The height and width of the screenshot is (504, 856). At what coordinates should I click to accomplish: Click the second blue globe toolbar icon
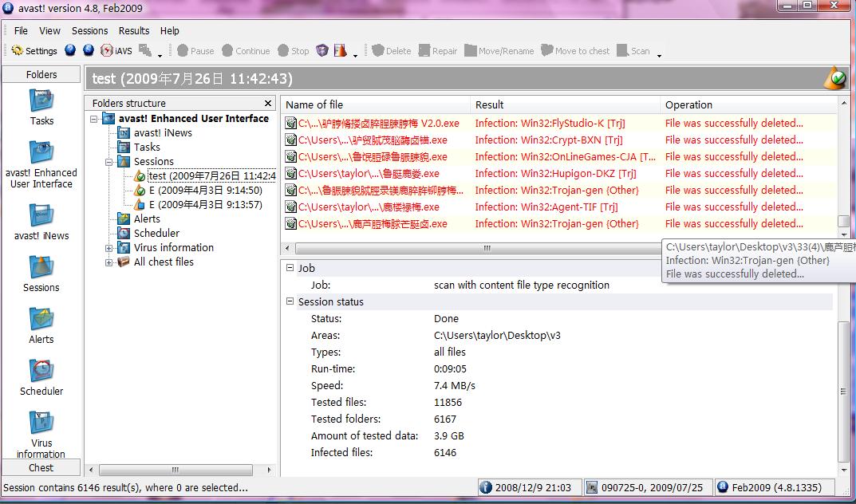(x=88, y=50)
